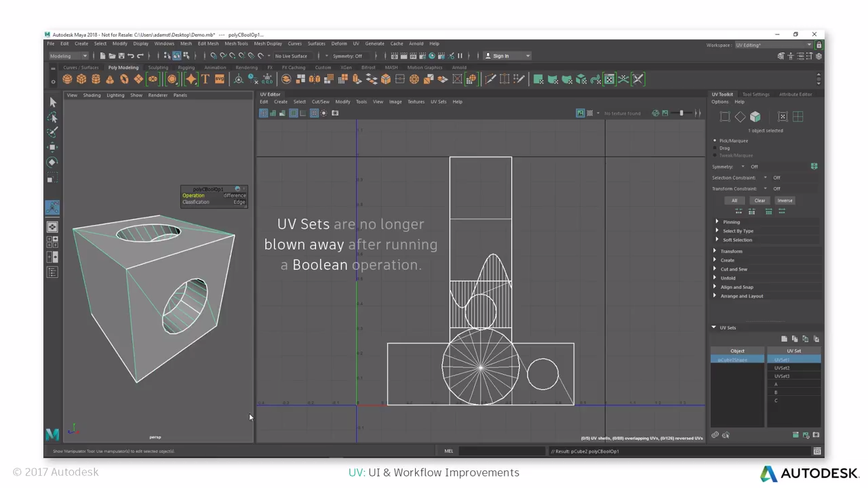Toggle checker map display in UV Editor
This screenshot has height=488, width=868.
point(589,113)
